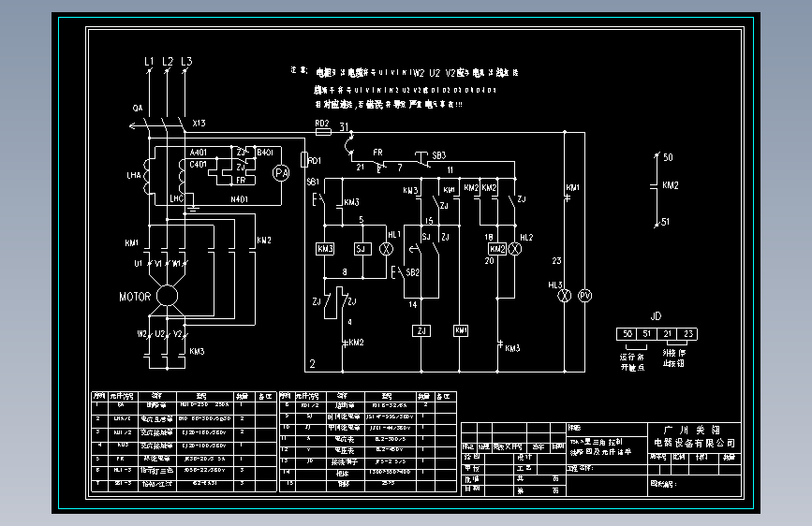Select the SB3 pushbutton label
The image size is (812, 526).
click(x=438, y=155)
